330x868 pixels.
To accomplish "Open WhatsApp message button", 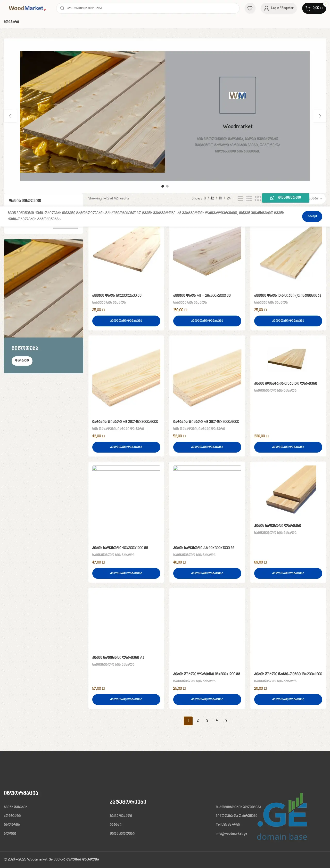I will click(286, 198).
